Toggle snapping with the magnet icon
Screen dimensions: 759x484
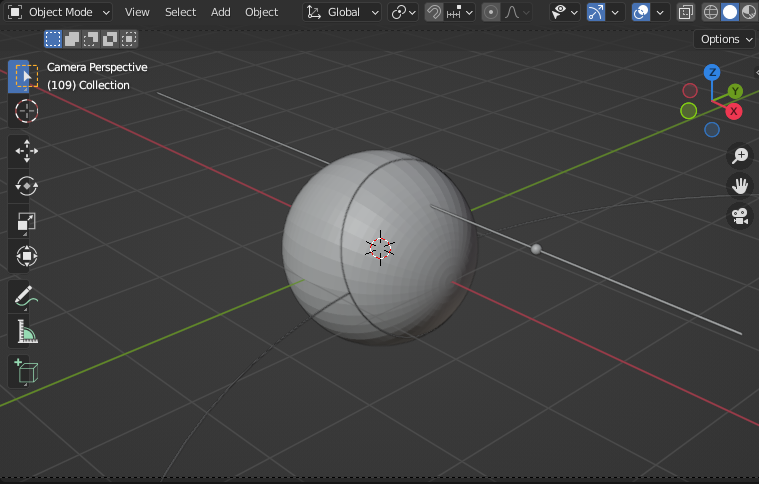[434, 12]
